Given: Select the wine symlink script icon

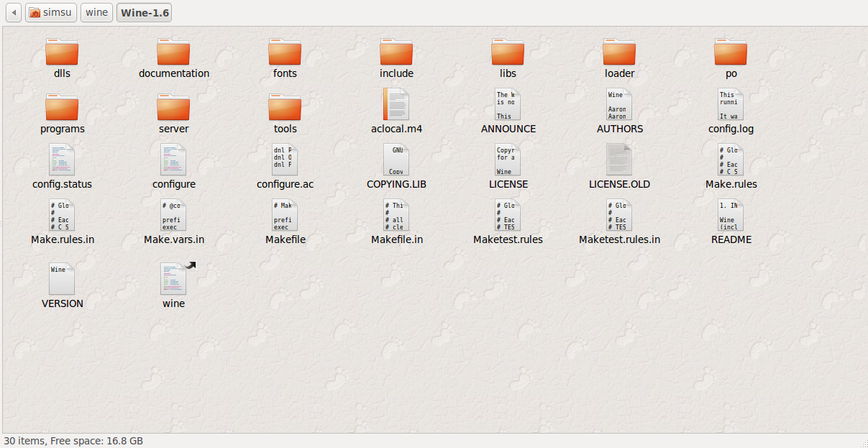Looking at the screenshot, I should coord(175,278).
